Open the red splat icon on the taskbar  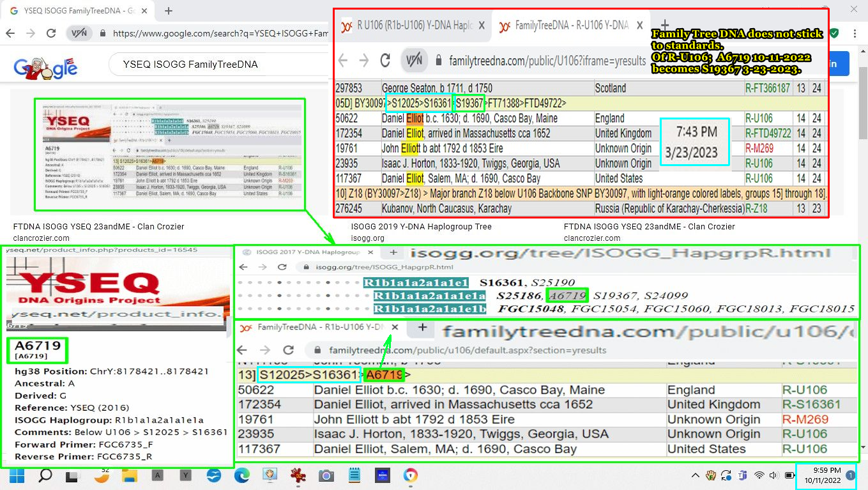click(298, 475)
